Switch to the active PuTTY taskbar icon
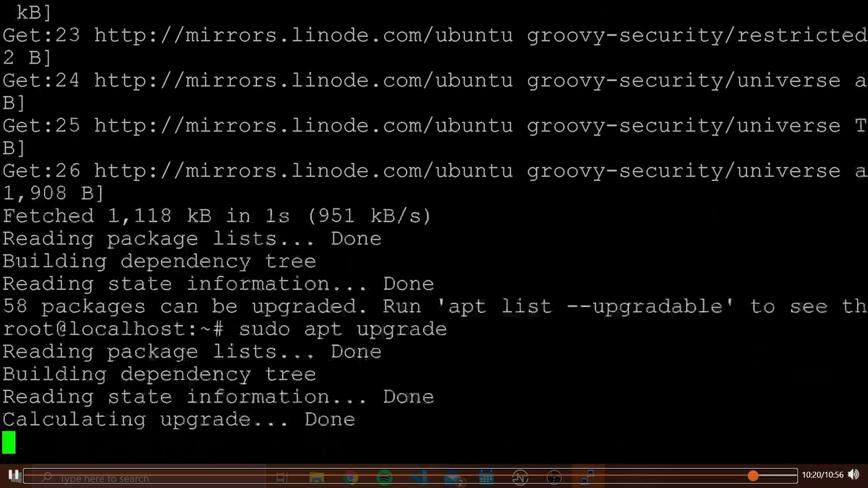The height and width of the screenshot is (488, 868). pyautogui.click(x=588, y=477)
